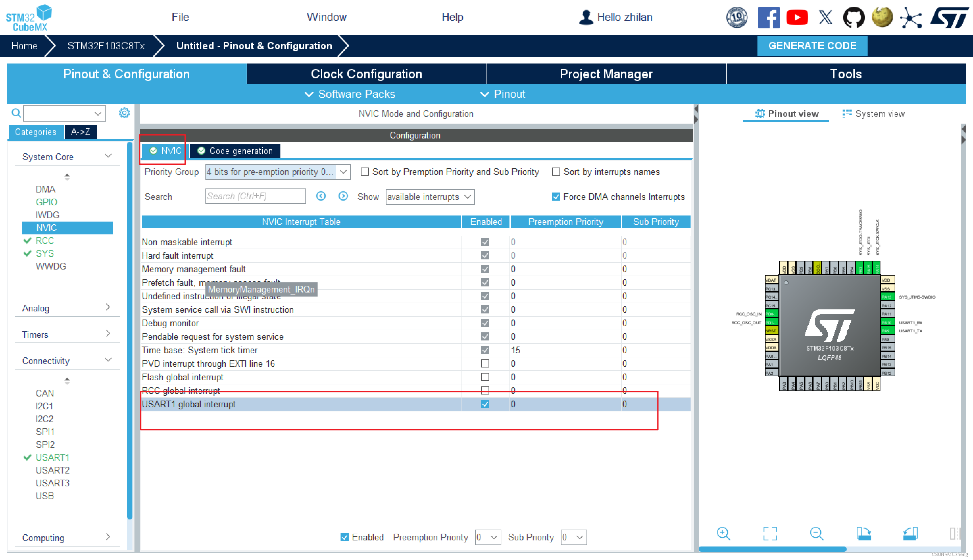The width and height of the screenshot is (973, 560).
Task: Open the Window menu
Action: [326, 17]
